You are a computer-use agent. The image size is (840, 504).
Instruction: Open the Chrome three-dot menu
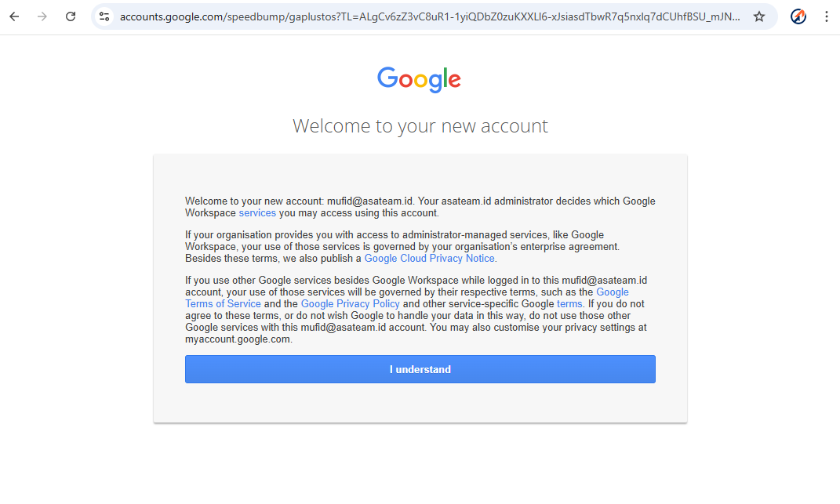827,16
